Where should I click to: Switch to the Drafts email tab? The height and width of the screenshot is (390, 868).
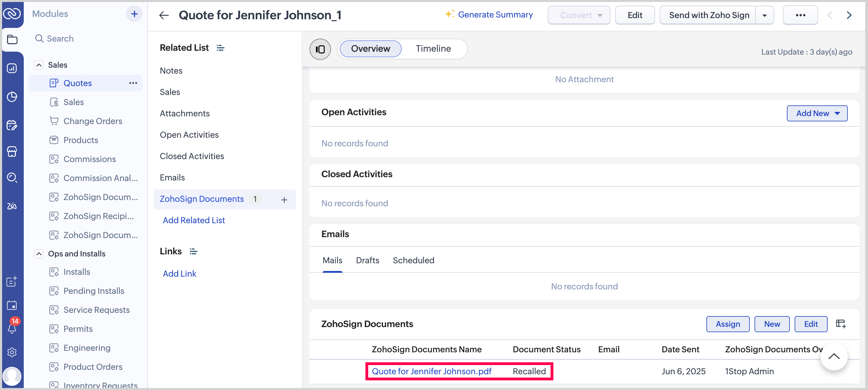pyautogui.click(x=367, y=260)
